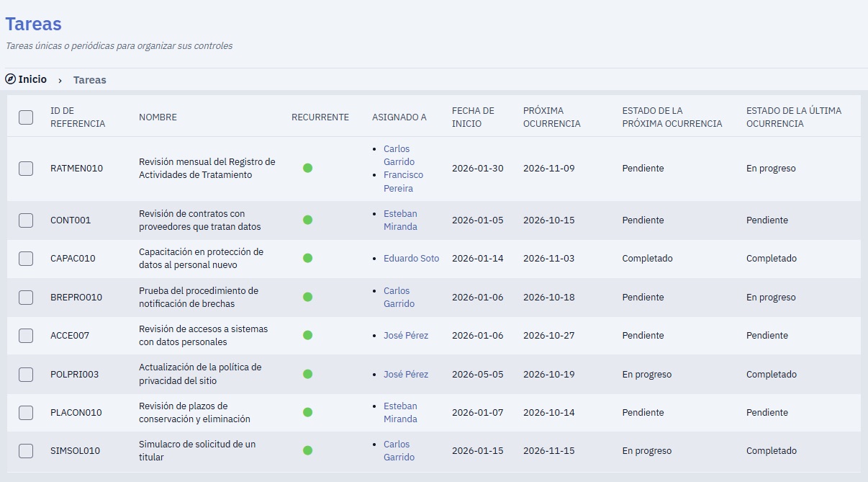Check the box for row RATMEN010
This screenshot has height=482, width=868.
click(26, 168)
